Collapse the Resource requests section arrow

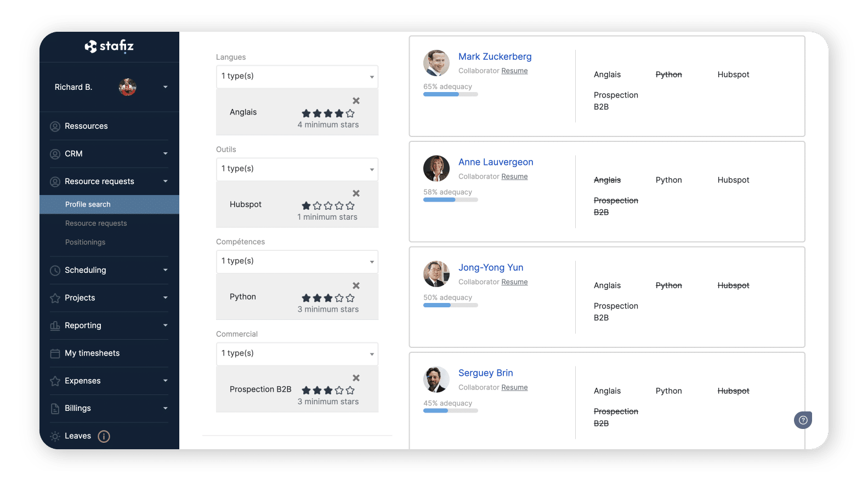165,181
